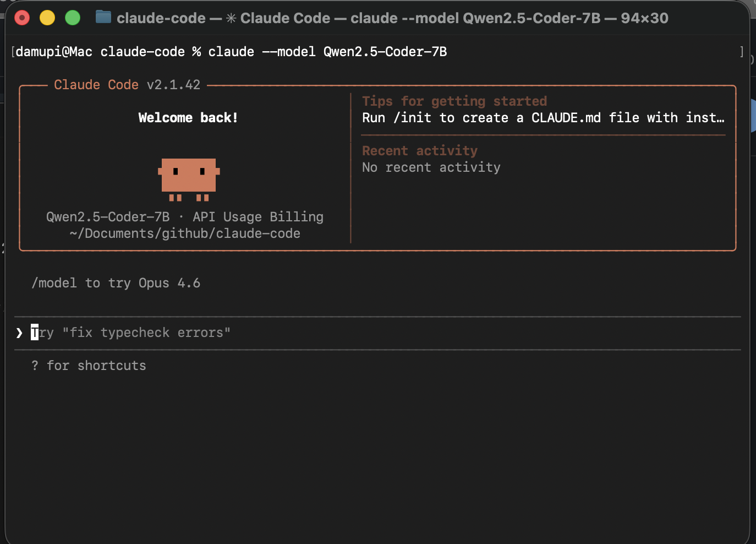756x544 pixels.
Task: Click the '? for shortcuts' hint text
Action: (89, 366)
